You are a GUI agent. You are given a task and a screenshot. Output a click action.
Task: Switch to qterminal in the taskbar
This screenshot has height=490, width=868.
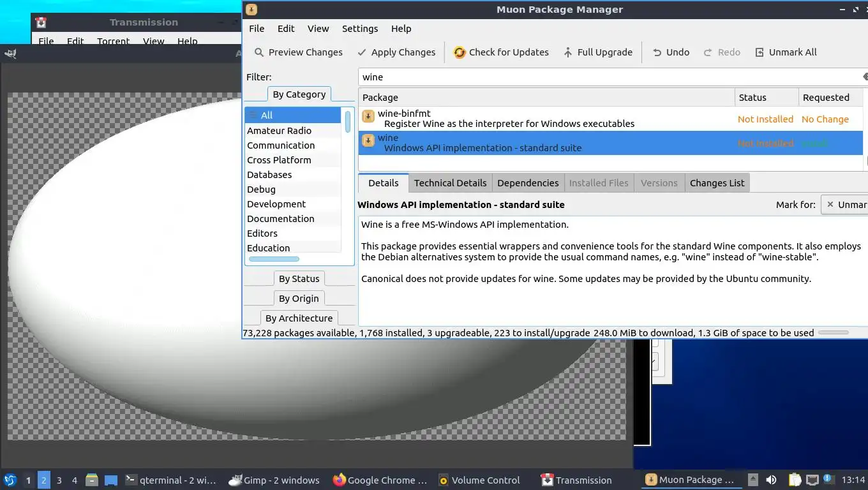(x=170, y=480)
